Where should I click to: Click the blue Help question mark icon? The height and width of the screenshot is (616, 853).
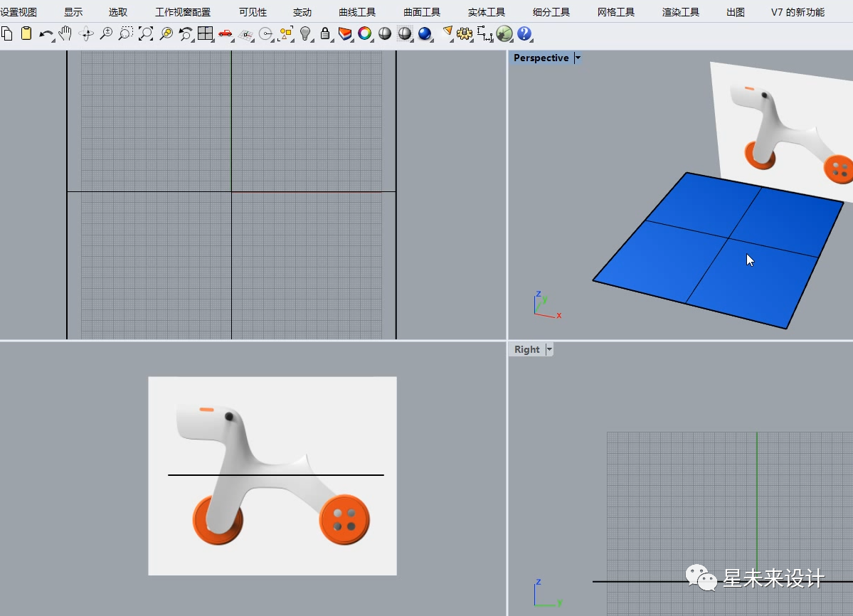(x=524, y=33)
